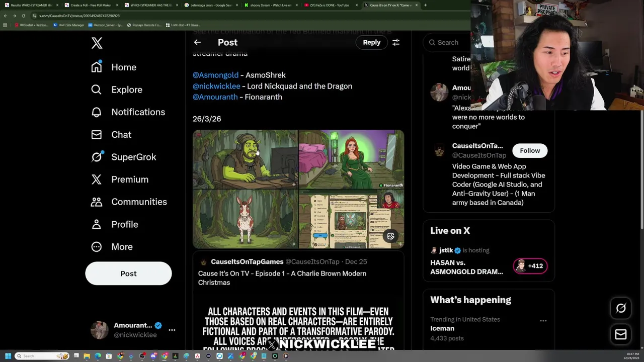The height and width of the screenshot is (362, 644).
Task: Open reply sort settings icon
Action: (396, 43)
